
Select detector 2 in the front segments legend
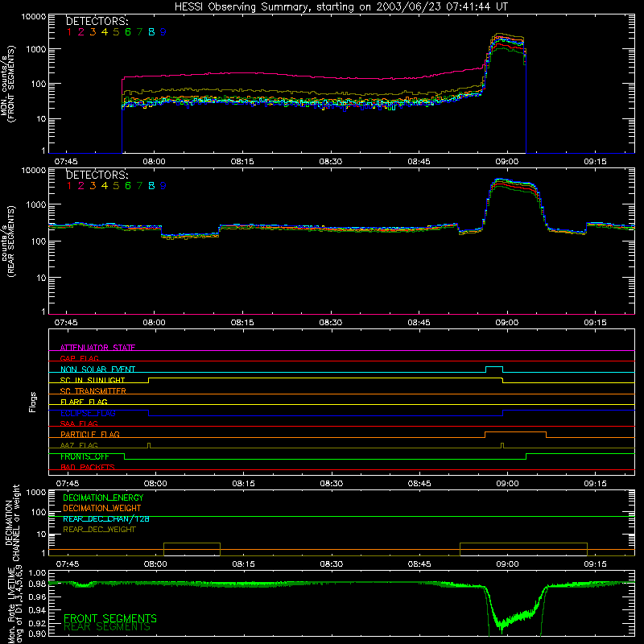tap(81, 32)
